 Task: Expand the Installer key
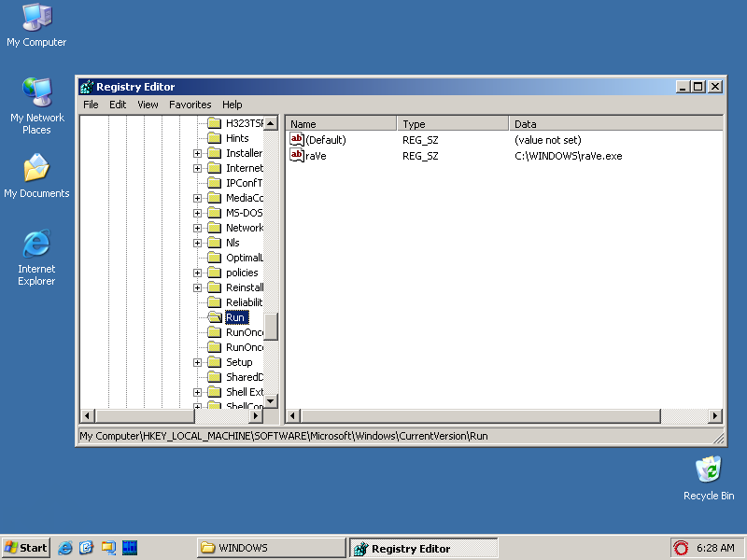[197, 153]
